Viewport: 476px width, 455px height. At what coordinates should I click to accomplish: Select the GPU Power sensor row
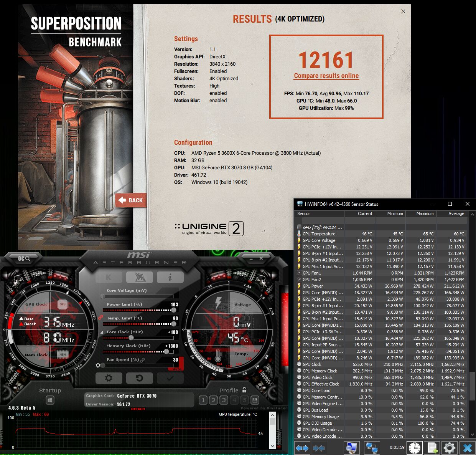coord(380,286)
